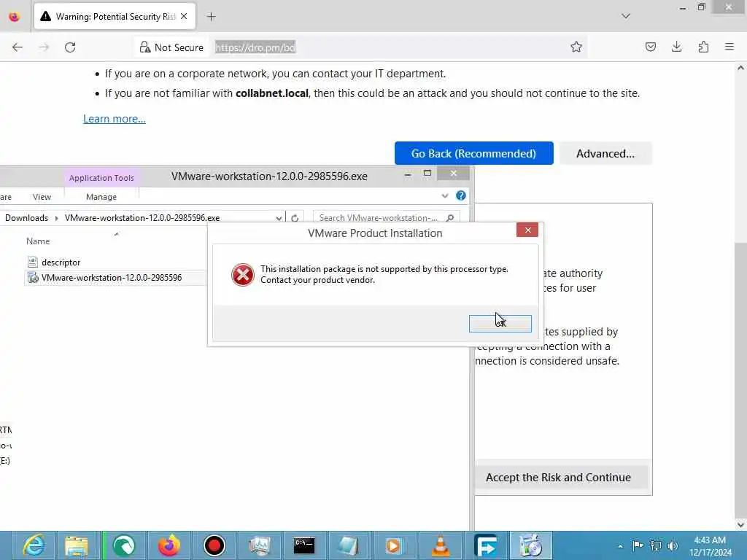Open Internet Explorer from the taskbar

34,545
